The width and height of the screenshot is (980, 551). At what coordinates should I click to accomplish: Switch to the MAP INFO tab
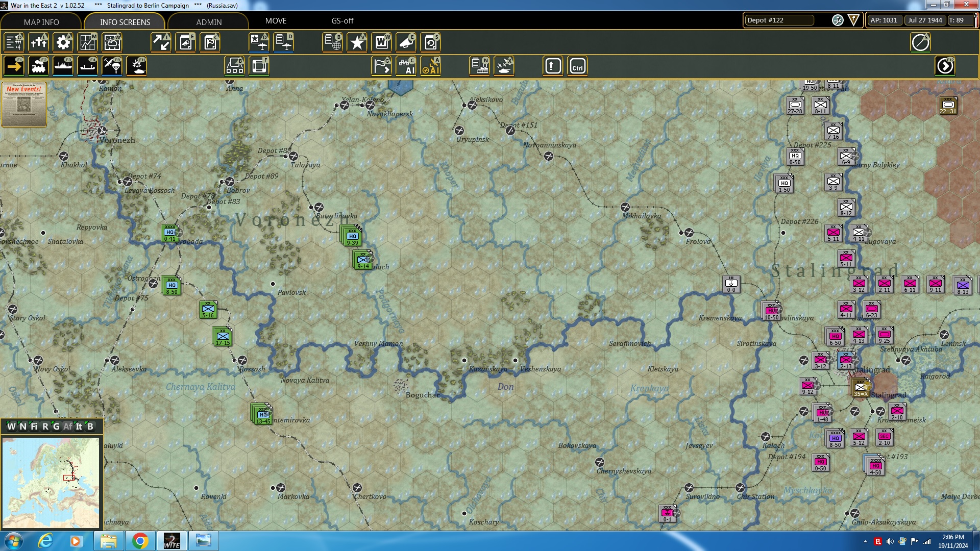tap(41, 22)
